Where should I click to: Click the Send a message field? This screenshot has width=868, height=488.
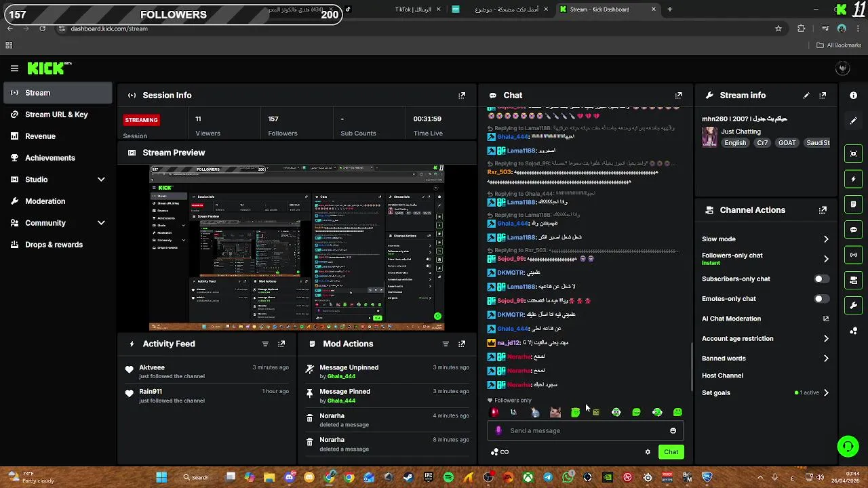point(585,431)
